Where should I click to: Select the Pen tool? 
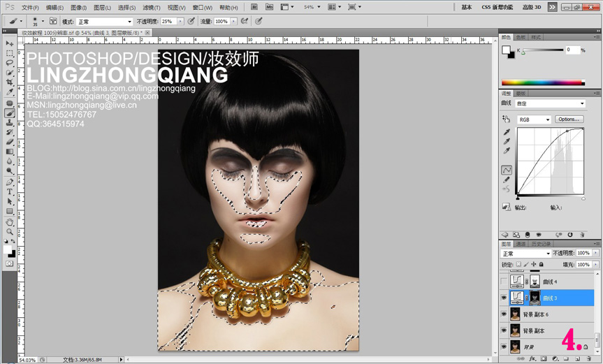coord(9,182)
